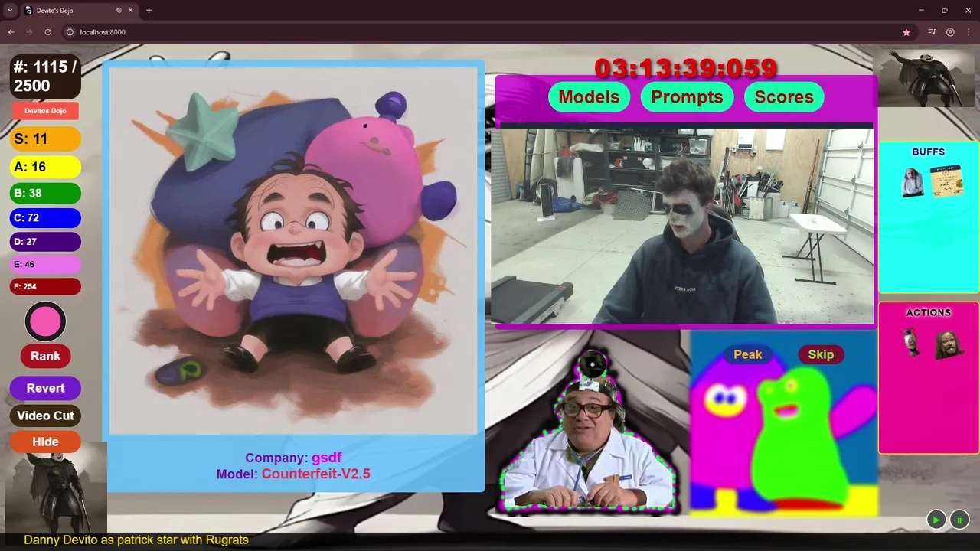Image resolution: width=980 pixels, height=551 pixels.
Task: Click the Peak button
Action: (748, 354)
